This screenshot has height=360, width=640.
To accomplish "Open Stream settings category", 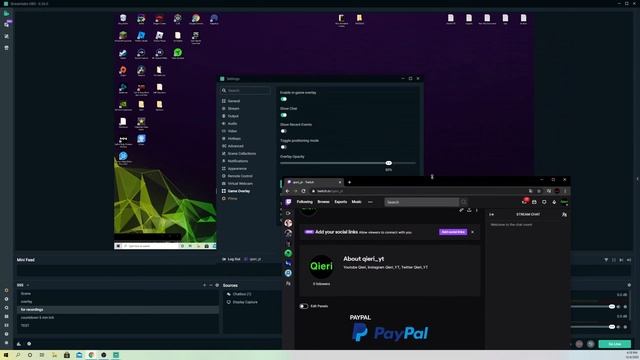I will coord(231,109).
